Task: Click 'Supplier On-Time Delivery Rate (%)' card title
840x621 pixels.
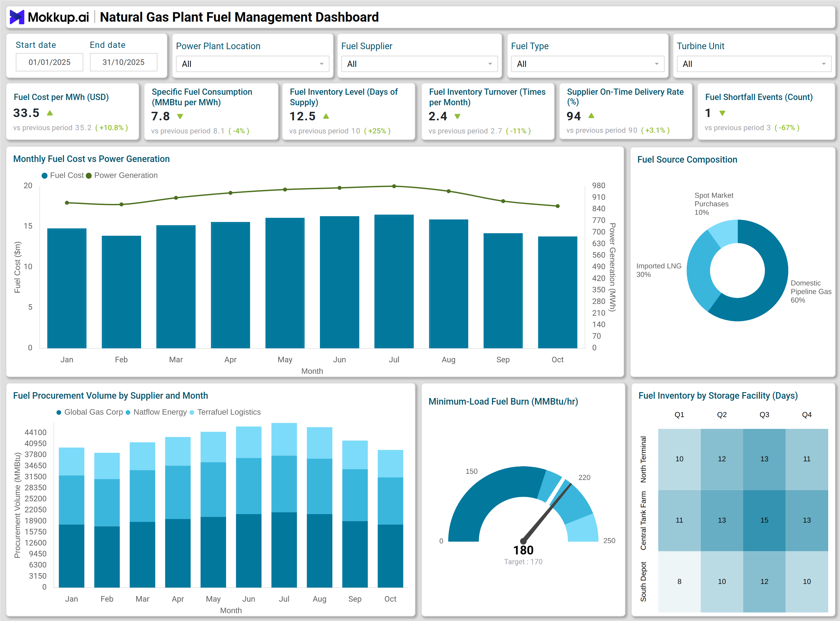Action: point(625,97)
